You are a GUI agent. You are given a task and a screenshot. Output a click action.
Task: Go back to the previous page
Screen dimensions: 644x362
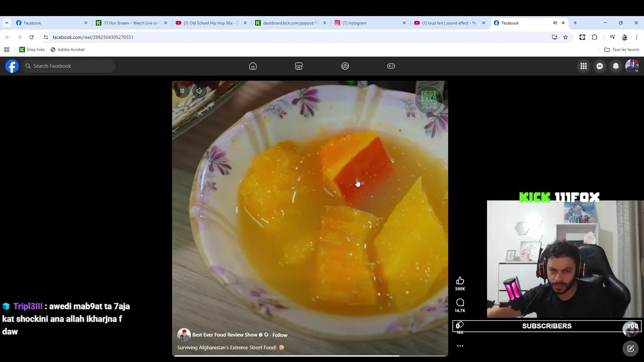tap(7, 37)
